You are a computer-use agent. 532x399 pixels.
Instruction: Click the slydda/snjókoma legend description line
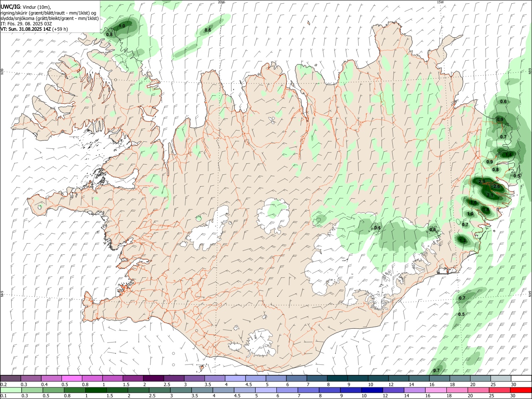[49, 18]
